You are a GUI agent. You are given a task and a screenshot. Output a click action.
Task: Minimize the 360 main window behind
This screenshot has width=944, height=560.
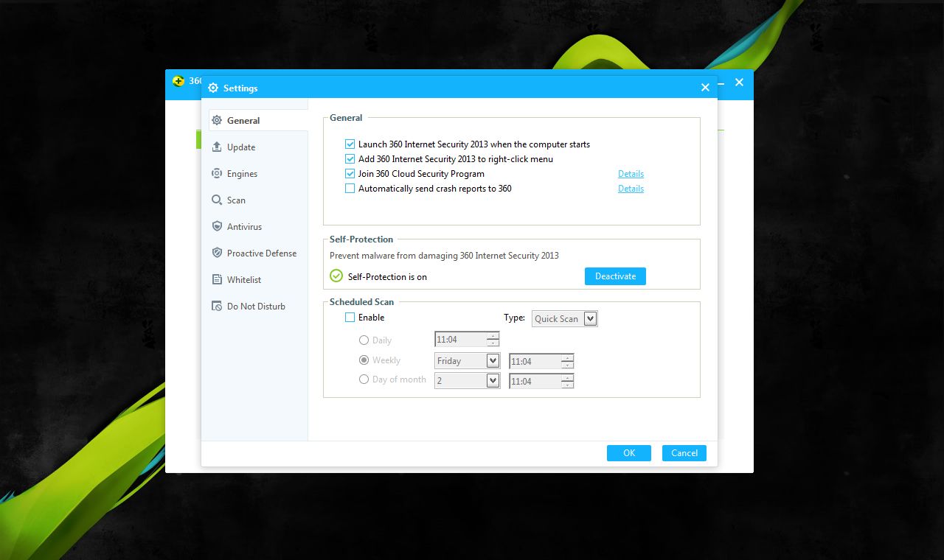[722, 83]
